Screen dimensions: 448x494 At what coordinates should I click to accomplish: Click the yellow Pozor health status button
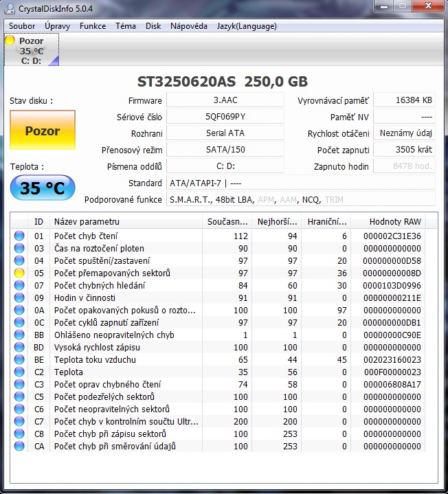(x=43, y=130)
